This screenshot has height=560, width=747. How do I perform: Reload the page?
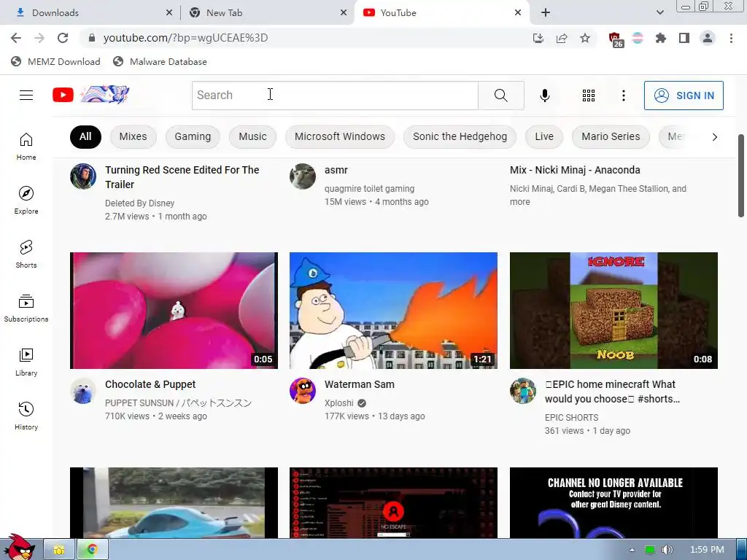(x=63, y=38)
